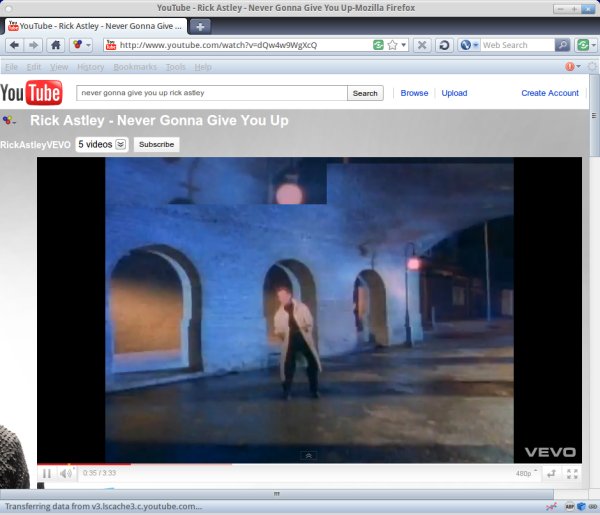The height and width of the screenshot is (515, 600).
Task: Click the YouTube Search button
Action: [365, 93]
